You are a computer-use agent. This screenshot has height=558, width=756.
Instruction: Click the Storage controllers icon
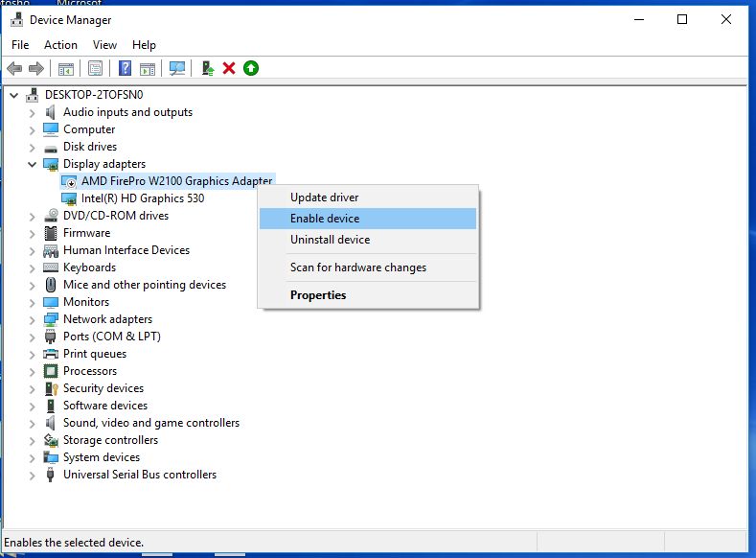[51, 440]
